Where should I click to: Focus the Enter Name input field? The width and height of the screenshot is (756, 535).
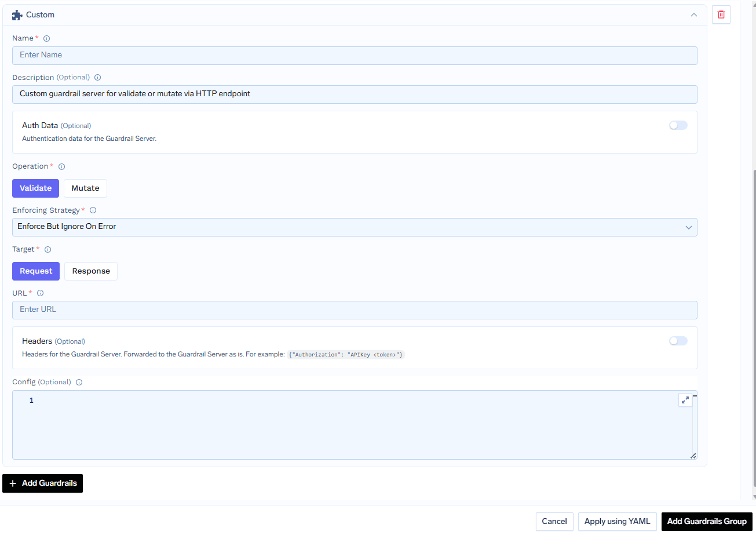pos(355,56)
